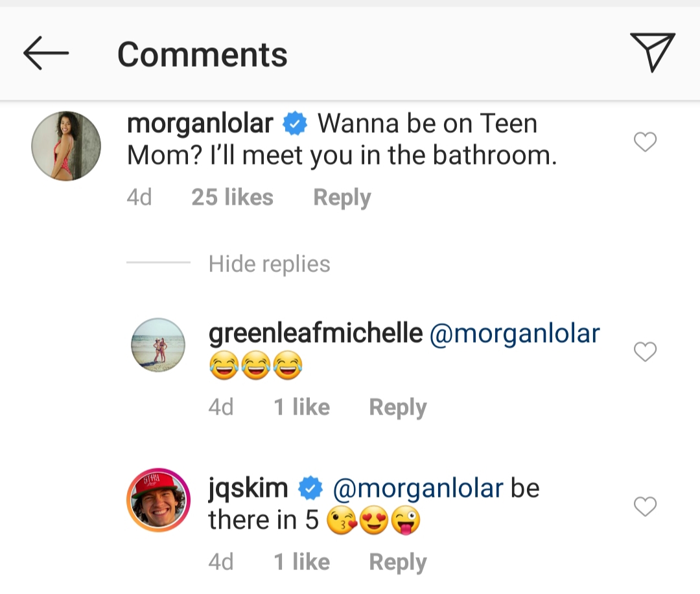The height and width of the screenshot is (594, 700).
Task: Open morganlolar's profile picture
Action: [x=66, y=146]
